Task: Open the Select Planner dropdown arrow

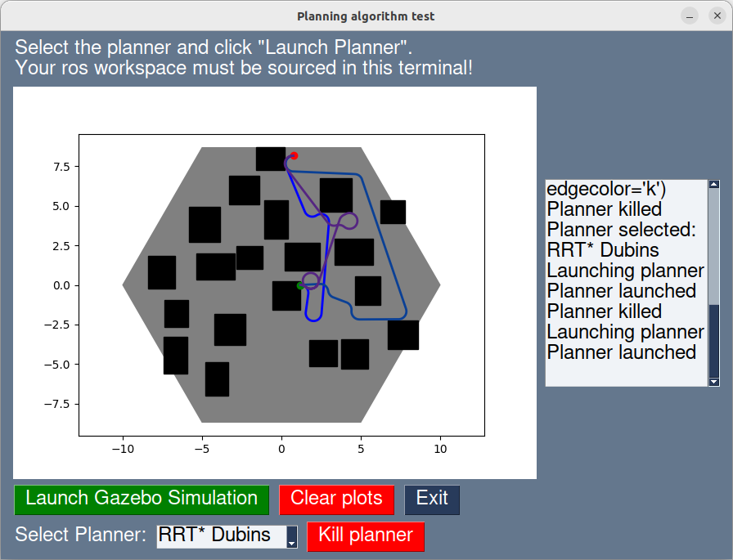Action: point(292,536)
